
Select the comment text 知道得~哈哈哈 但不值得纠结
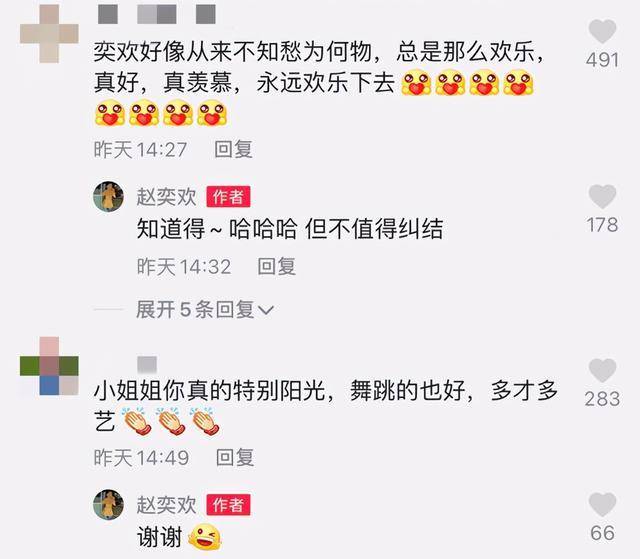[290, 228]
